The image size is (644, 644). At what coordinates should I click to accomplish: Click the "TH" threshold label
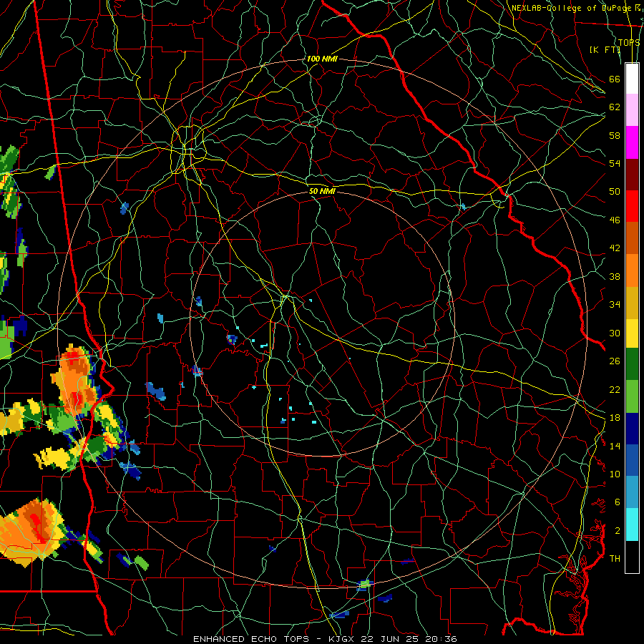coord(615,558)
